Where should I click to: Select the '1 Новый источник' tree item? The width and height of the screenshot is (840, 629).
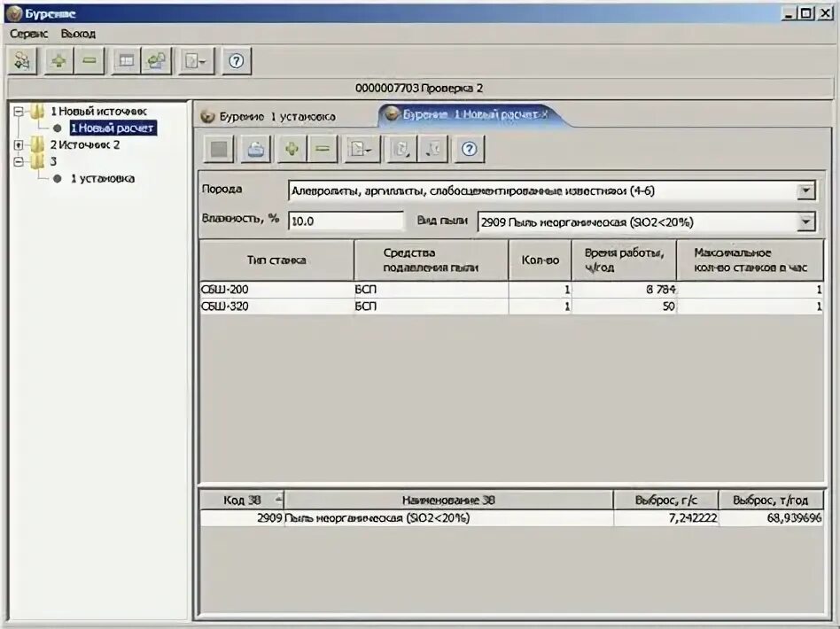98,112
